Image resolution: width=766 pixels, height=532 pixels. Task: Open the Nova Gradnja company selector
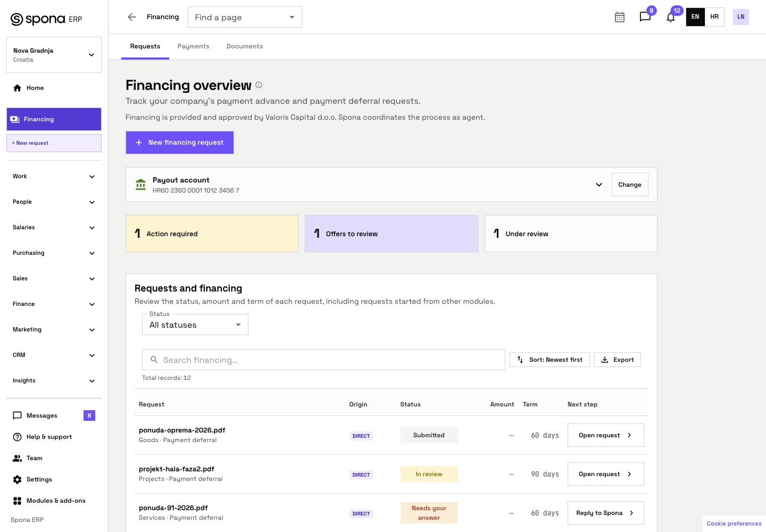pyautogui.click(x=54, y=55)
